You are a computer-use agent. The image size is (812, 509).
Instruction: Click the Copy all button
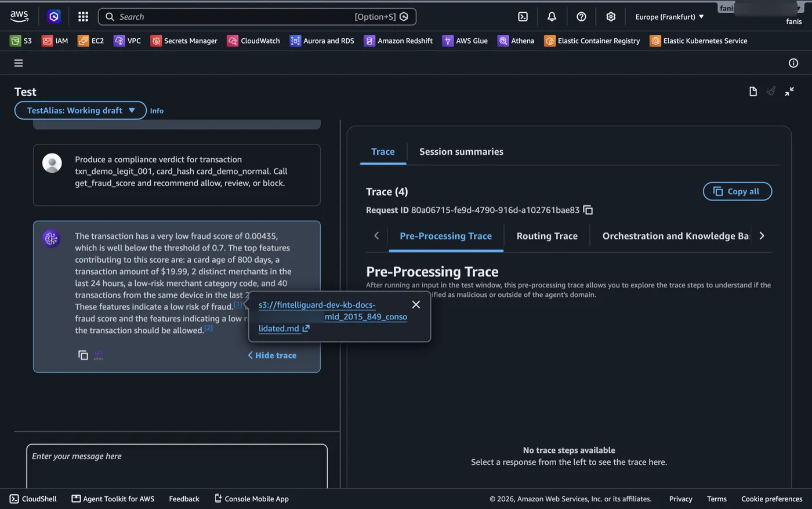(x=737, y=191)
